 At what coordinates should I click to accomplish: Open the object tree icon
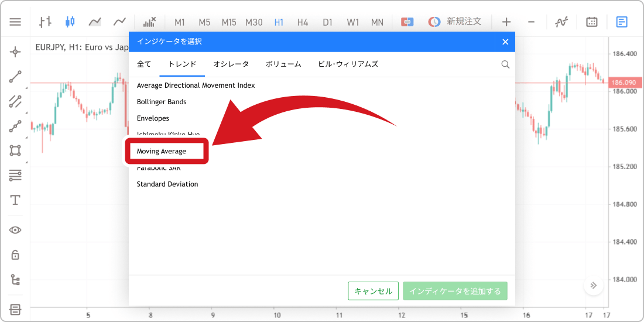(x=15, y=280)
